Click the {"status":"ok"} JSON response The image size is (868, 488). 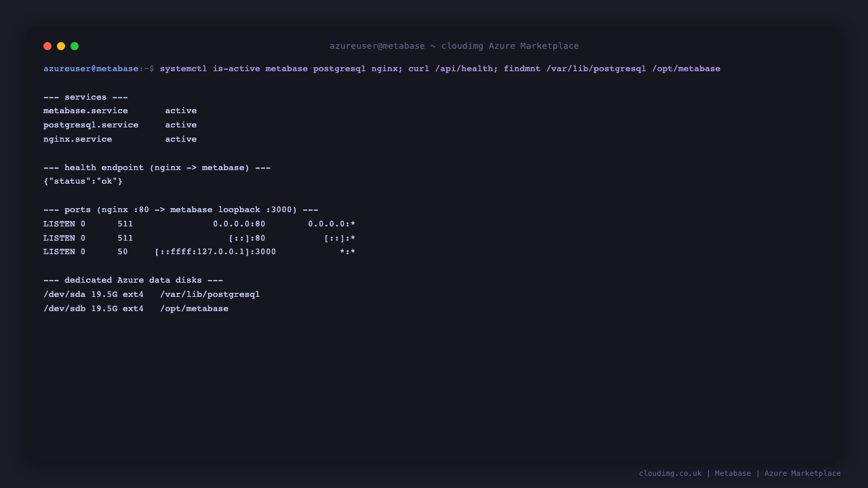click(x=83, y=182)
